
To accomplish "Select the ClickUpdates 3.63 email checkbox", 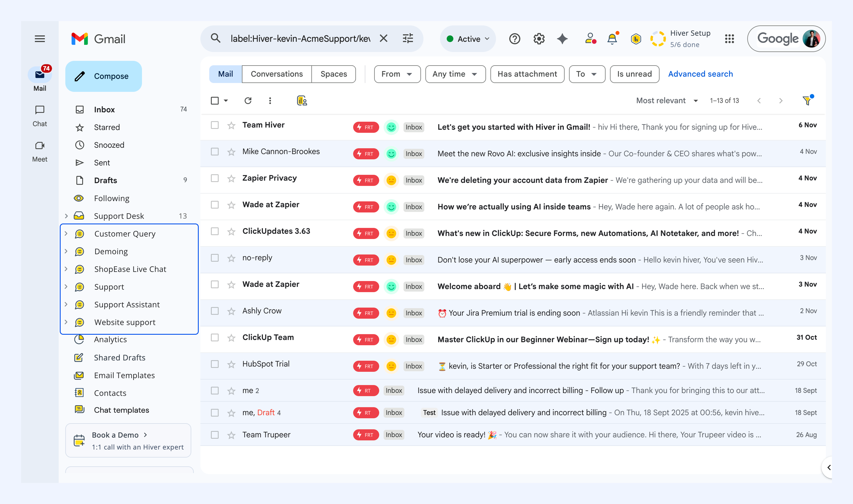I will click(x=215, y=231).
